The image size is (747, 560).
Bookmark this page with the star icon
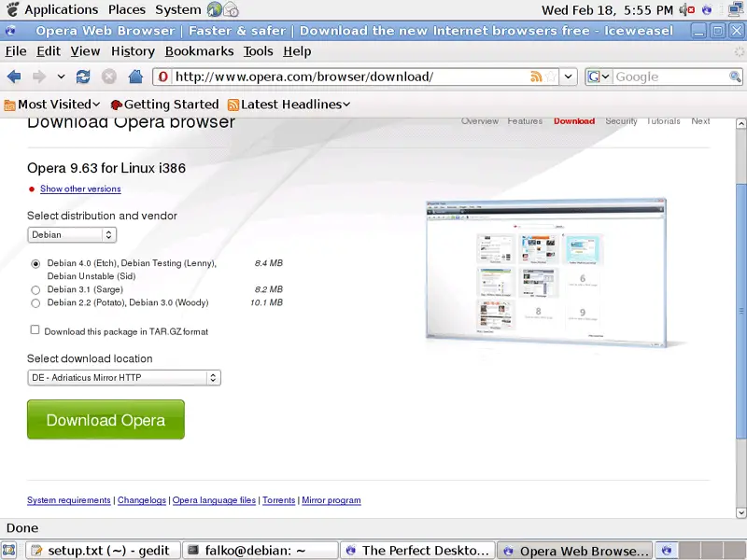tap(551, 77)
